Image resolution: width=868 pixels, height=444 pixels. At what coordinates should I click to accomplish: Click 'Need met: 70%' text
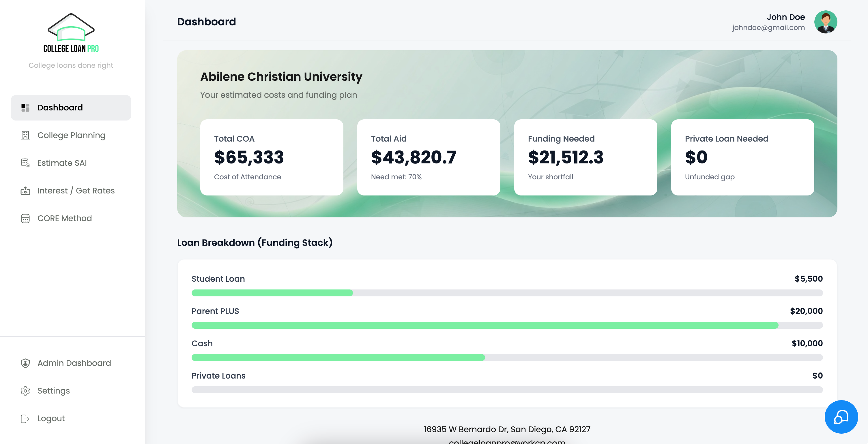396,177
